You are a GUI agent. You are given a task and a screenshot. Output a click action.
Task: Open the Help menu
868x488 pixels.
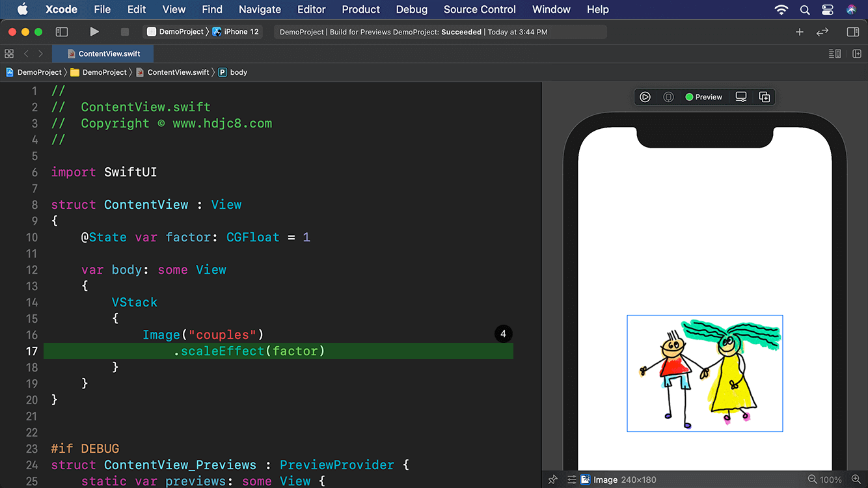pos(597,9)
